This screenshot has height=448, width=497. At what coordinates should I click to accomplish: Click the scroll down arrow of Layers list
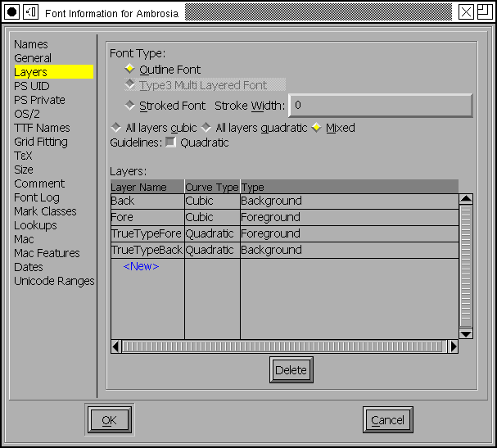pos(466,333)
